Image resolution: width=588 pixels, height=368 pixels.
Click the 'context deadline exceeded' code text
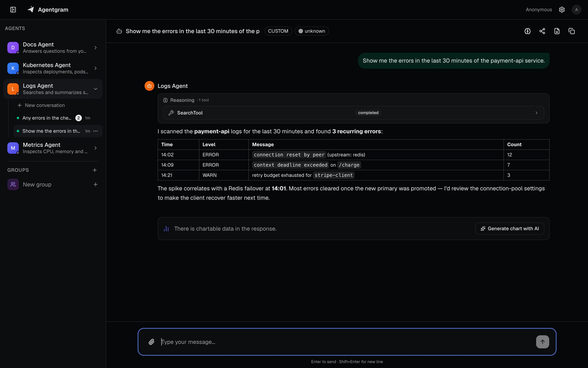coord(290,165)
